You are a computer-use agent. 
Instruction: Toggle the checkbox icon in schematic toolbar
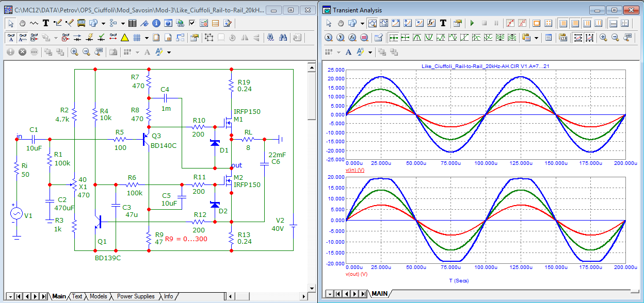point(192,23)
